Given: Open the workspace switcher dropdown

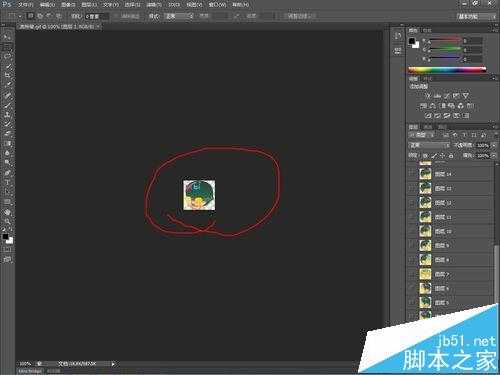Looking at the screenshot, I should tap(476, 16).
